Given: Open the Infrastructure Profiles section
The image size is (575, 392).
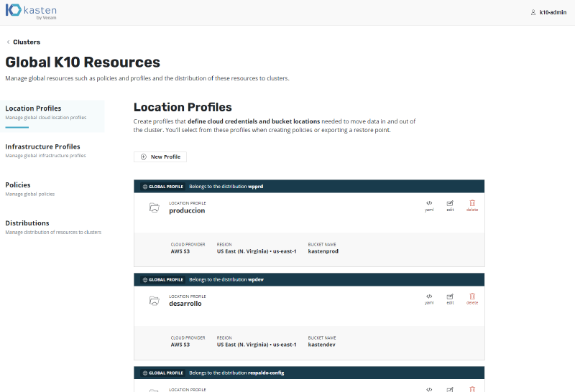Looking at the screenshot, I should tap(45, 150).
